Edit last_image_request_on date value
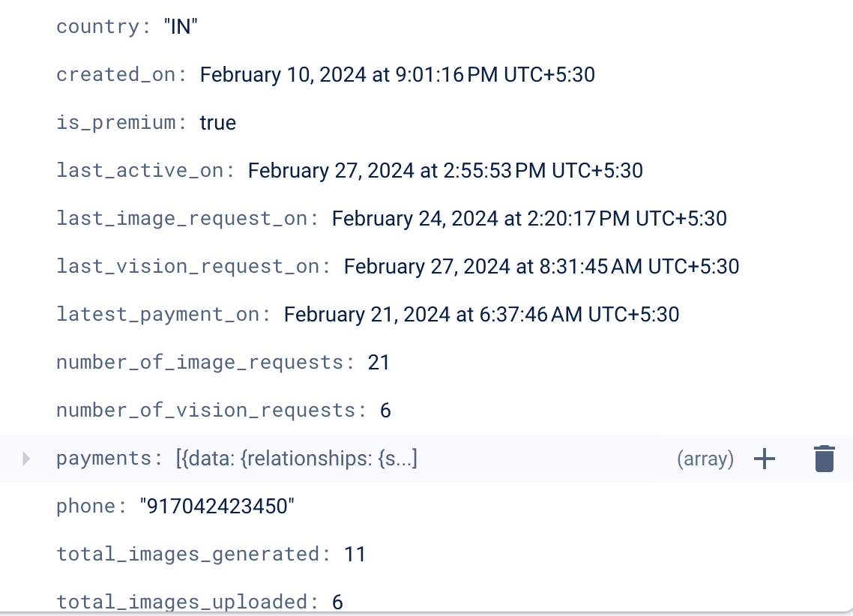Image resolution: width=853 pixels, height=616 pixels. coord(529,219)
